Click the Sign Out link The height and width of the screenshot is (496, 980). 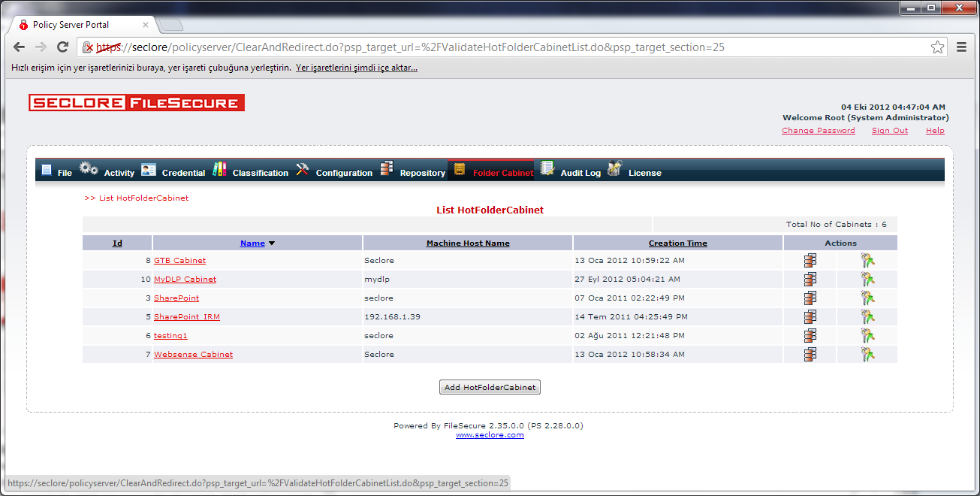tap(890, 131)
